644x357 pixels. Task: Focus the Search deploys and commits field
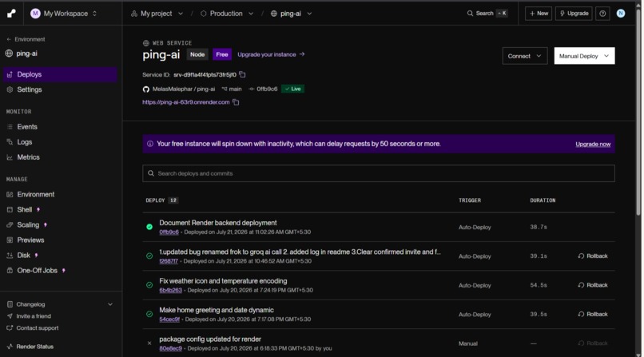(x=378, y=173)
